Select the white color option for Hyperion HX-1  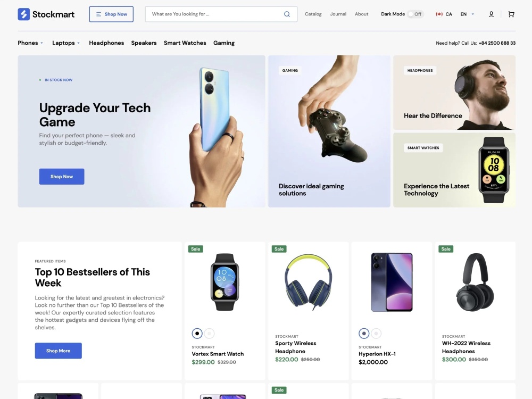point(376,334)
